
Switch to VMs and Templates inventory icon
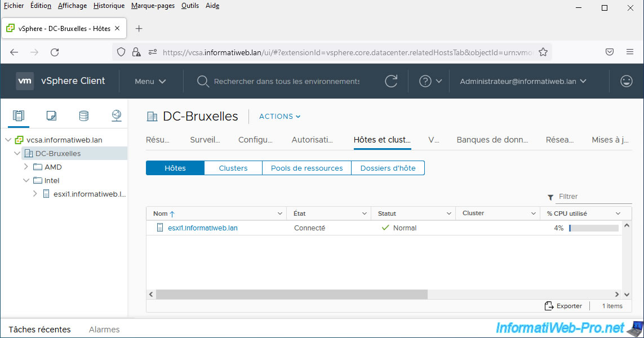point(51,116)
